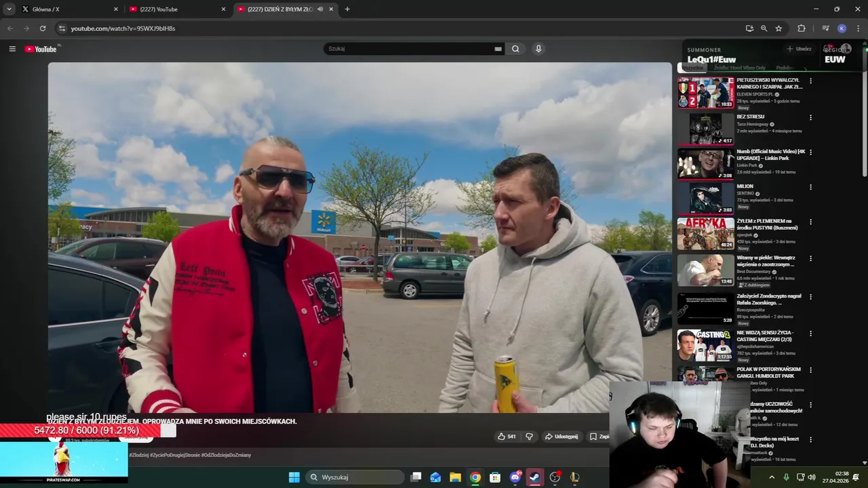Open options menu for Witamy w piekle video
This screenshot has height=488, width=868.
(810, 259)
